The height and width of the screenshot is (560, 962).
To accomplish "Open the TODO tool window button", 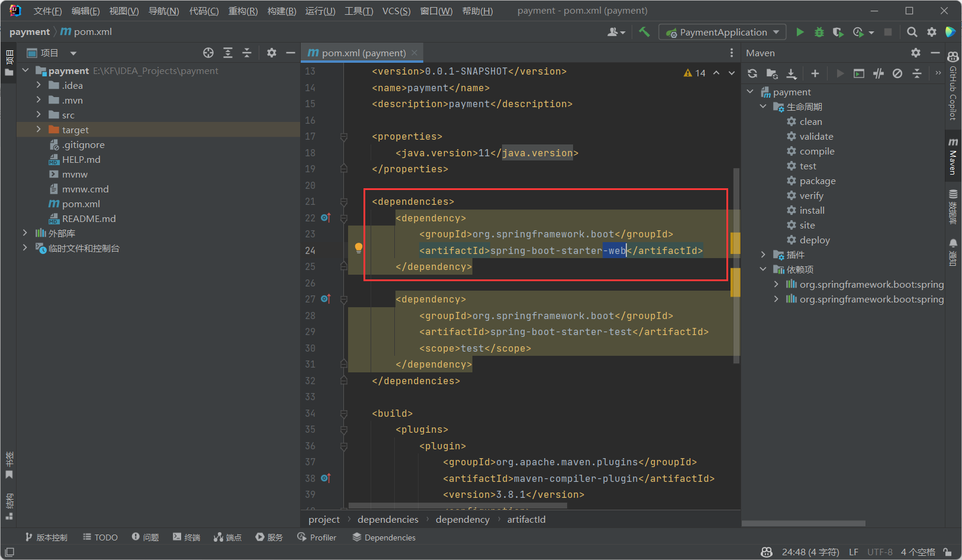I will [100, 537].
